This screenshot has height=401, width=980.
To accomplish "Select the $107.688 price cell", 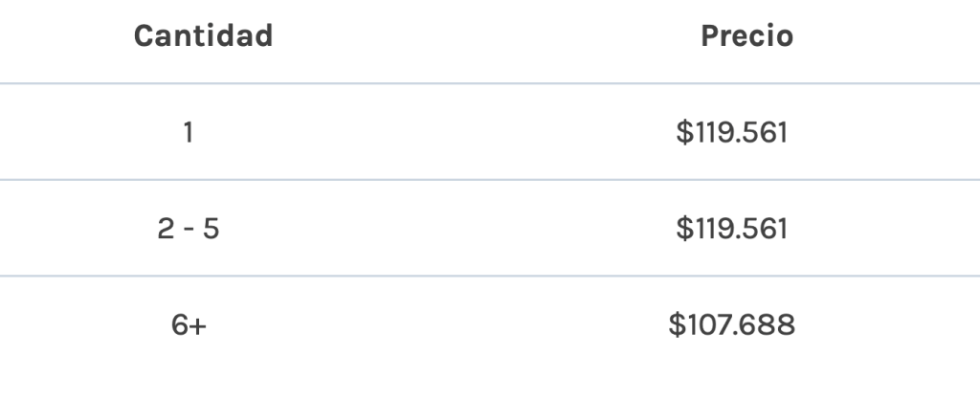I will click(731, 324).
